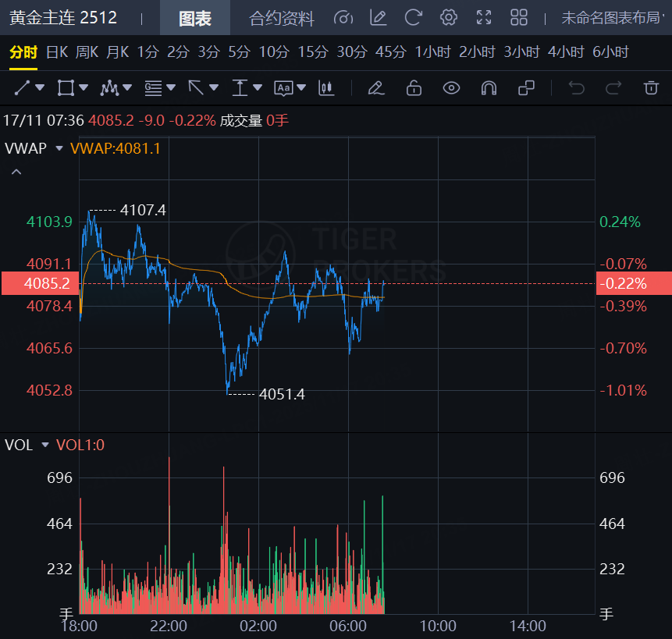Choose the 1小时 interval

(x=433, y=52)
